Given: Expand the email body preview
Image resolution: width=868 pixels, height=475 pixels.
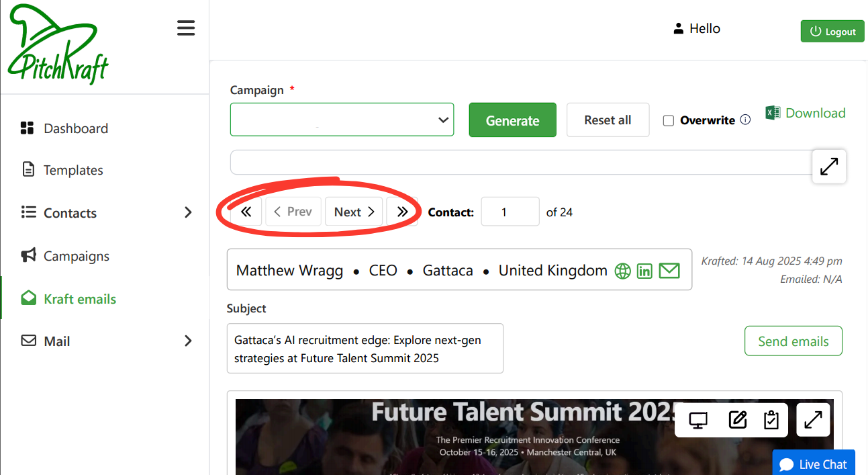Looking at the screenshot, I should click(813, 421).
